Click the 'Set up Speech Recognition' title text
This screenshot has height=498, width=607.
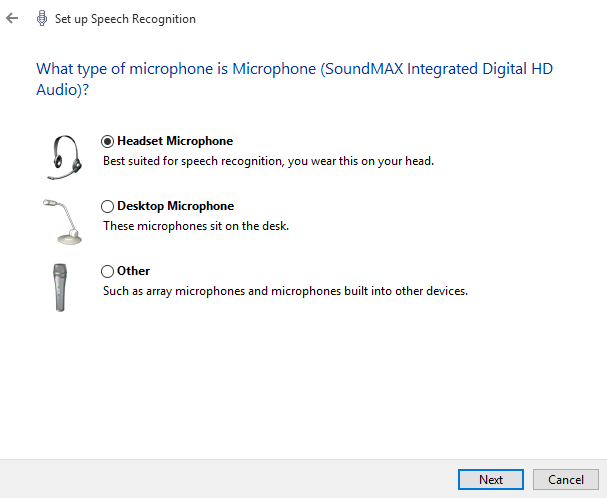point(125,19)
